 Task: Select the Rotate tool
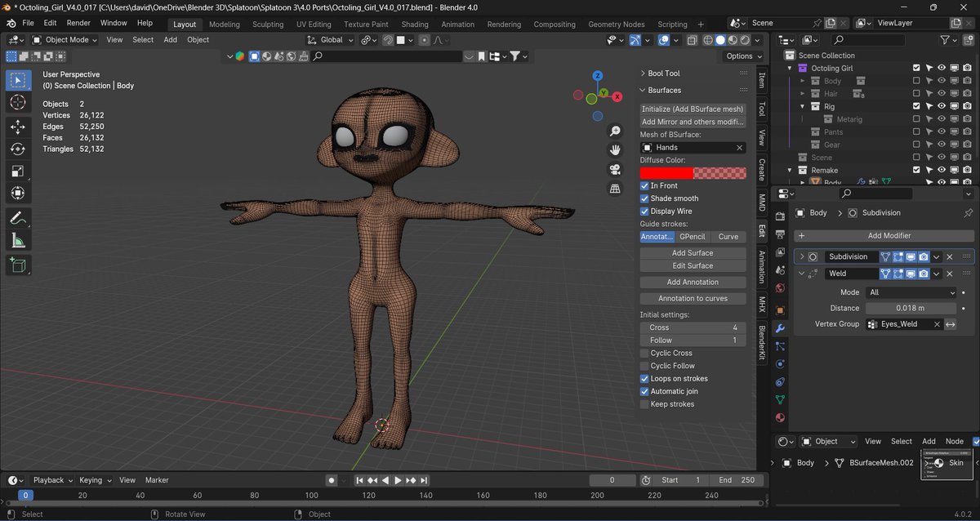[x=18, y=149]
